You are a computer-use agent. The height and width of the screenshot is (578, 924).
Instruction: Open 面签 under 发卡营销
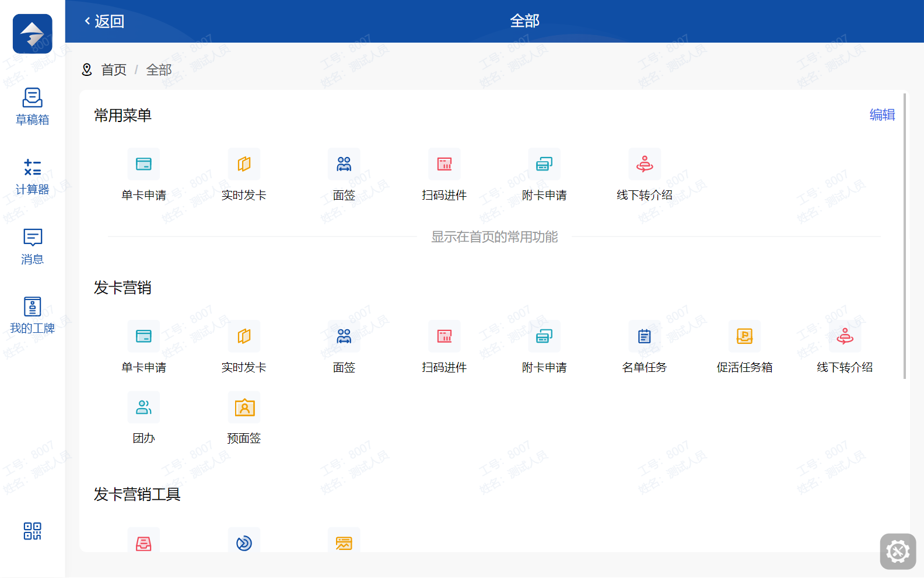tap(344, 347)
